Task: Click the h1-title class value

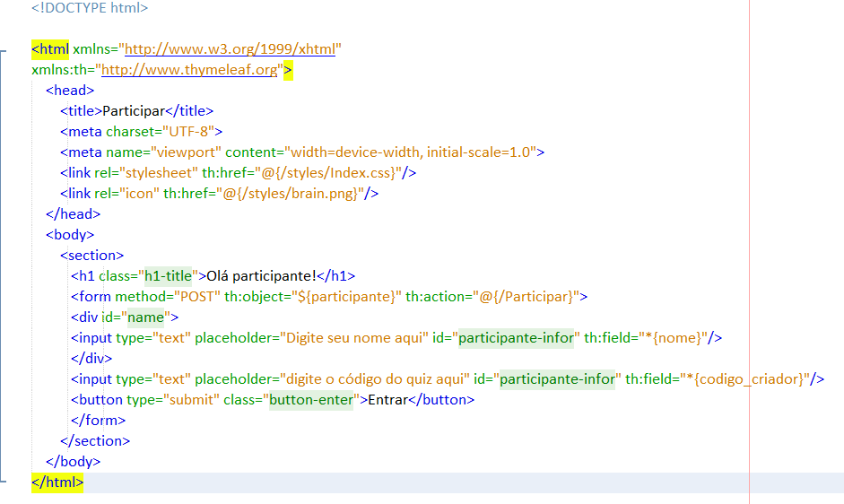Action: (x=168, y=276)
